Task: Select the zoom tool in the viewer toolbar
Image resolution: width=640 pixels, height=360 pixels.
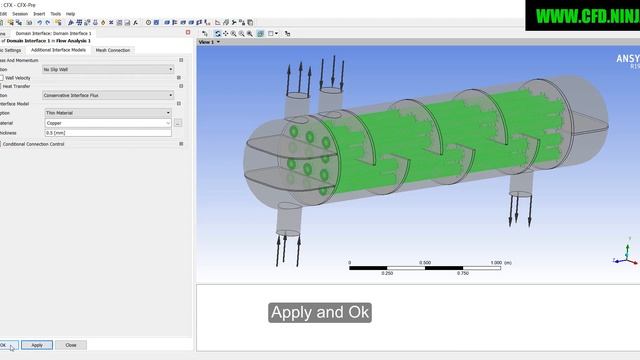Action: (x=233, y=33)
